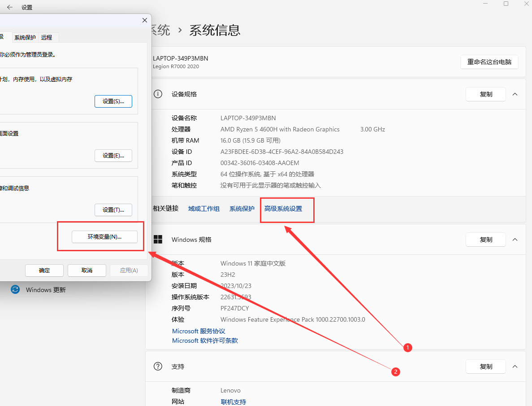Image resolution: width=532 pixels, height=406 pixels.
Task: Select the Windows 更新 sidebar item
Action: pyautogui.click(x=46, y=290)
